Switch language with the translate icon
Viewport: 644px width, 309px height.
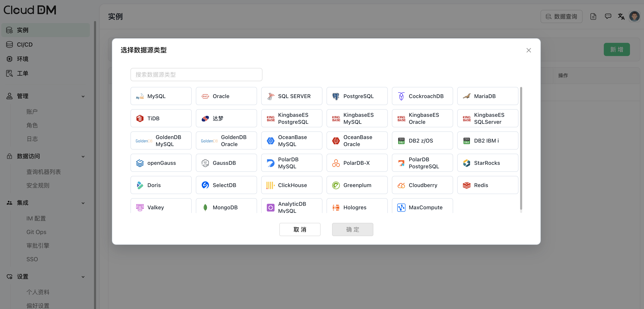(621, 16)
